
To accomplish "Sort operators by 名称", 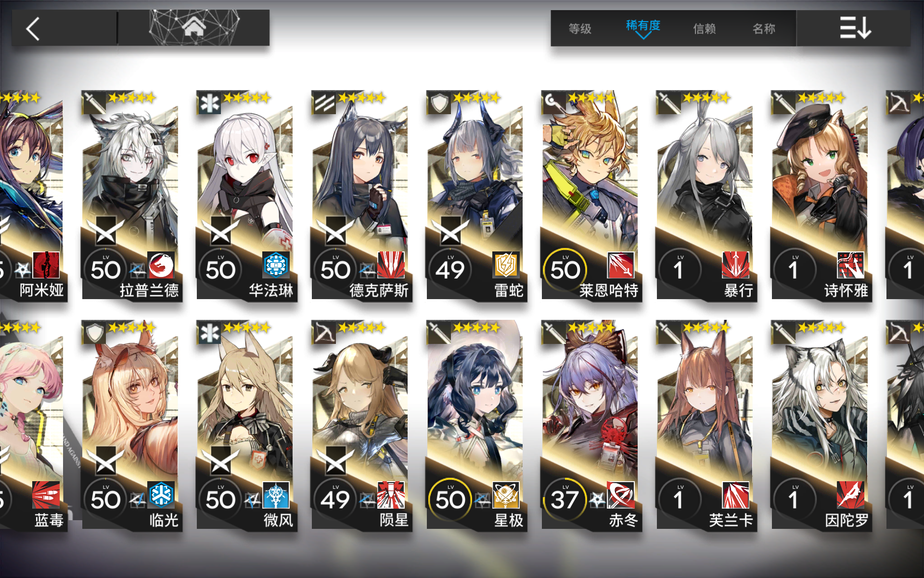I will click(x=764, y=29).
